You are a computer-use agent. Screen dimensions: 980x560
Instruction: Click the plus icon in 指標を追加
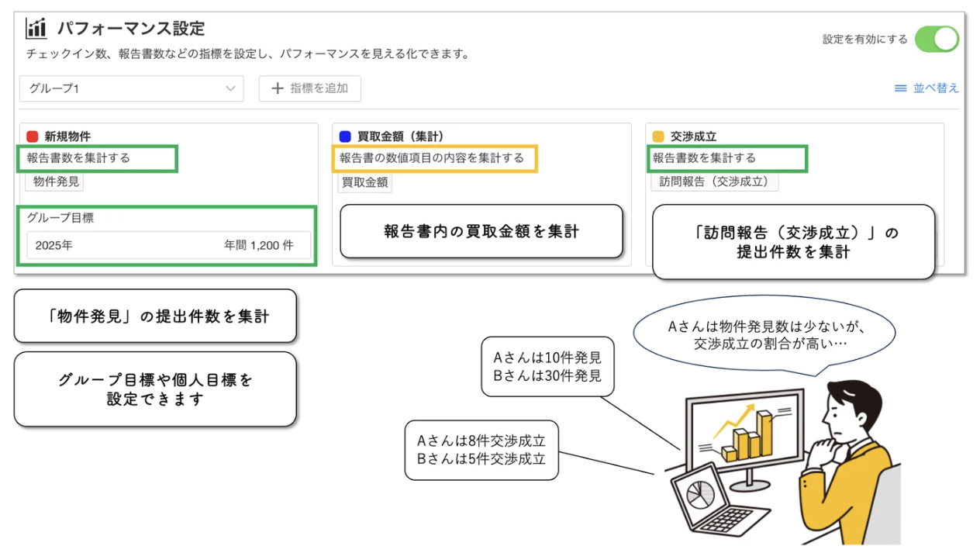[278, 88]
